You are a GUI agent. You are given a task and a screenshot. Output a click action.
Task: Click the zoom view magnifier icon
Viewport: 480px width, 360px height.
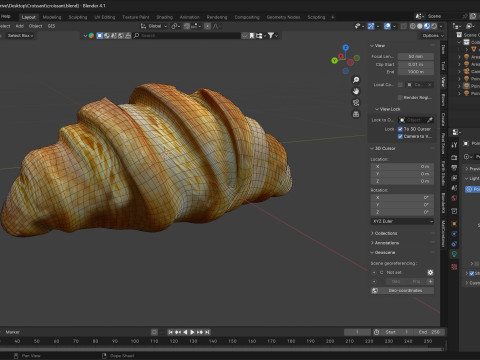pos(356,80)
